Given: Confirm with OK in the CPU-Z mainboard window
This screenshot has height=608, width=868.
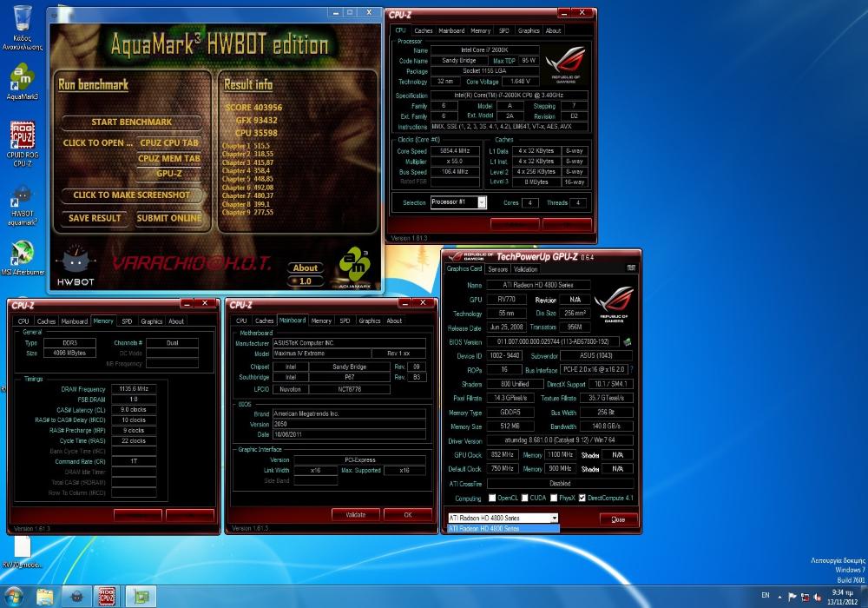Looking at the screenshot, I should 407,515.
